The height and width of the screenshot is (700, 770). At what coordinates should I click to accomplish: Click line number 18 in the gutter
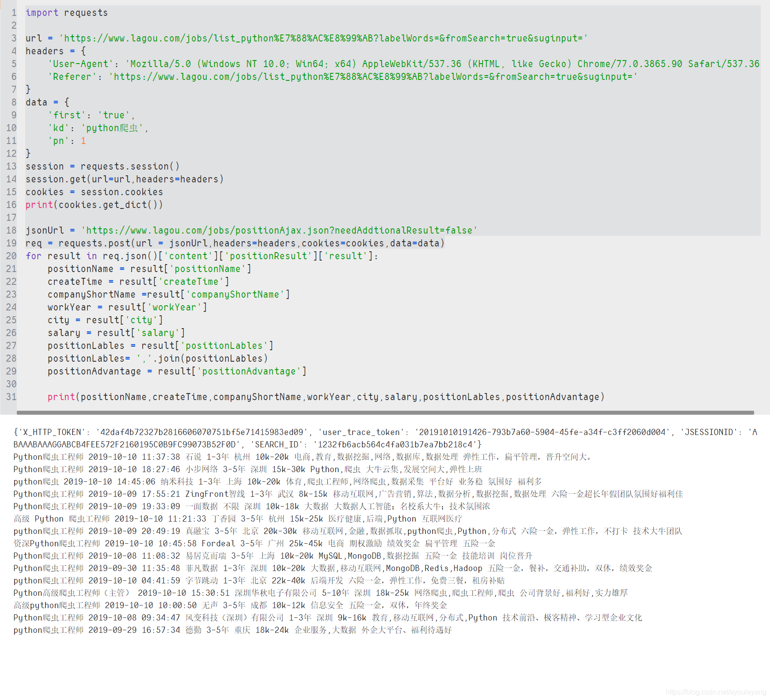click(11, 231)
